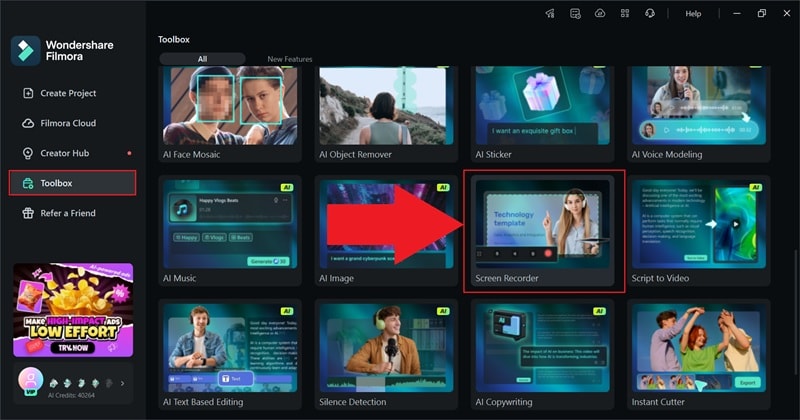Click the Create Project label
The image size is (800, 420).
[68, 93]
